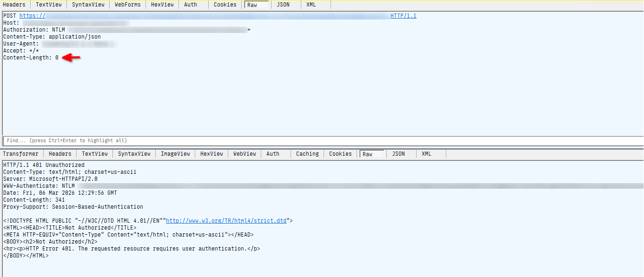
Task: Open the request SyntaxView tab
Action: click(88, 5)
